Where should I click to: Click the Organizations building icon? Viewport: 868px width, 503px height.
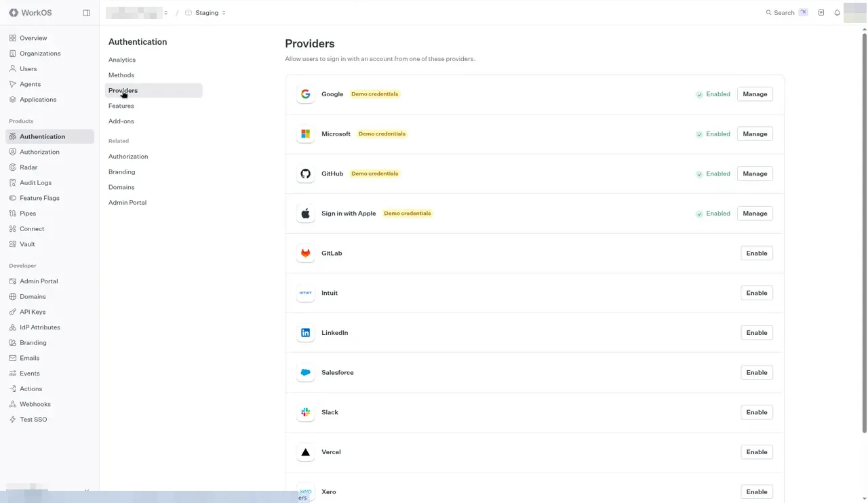[13, 54]
